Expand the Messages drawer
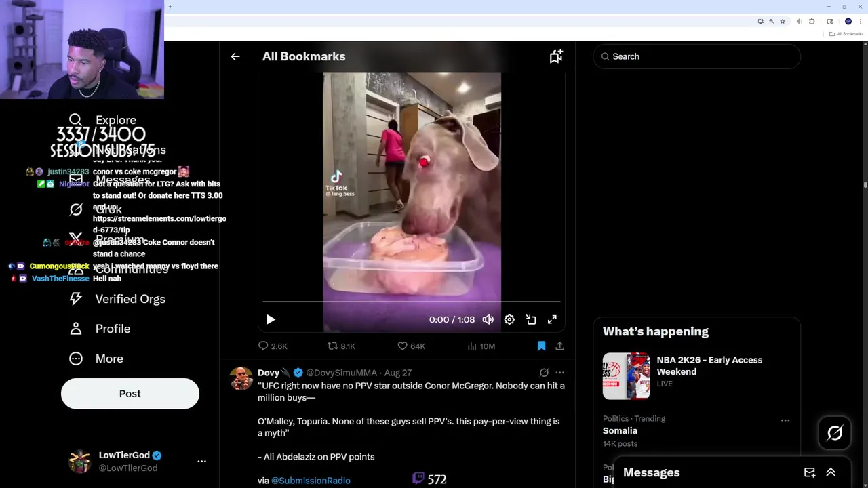 (831, 472)
